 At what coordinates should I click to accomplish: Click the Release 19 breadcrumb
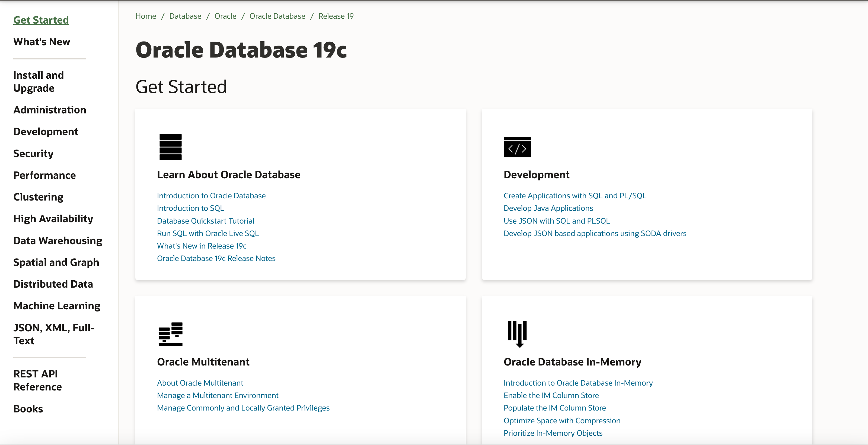point(336,16)
